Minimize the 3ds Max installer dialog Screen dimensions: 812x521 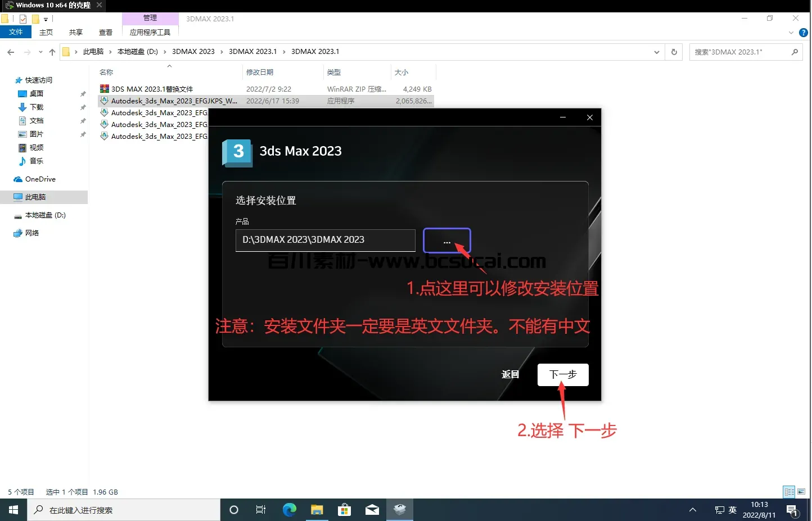tap(562, 117)
